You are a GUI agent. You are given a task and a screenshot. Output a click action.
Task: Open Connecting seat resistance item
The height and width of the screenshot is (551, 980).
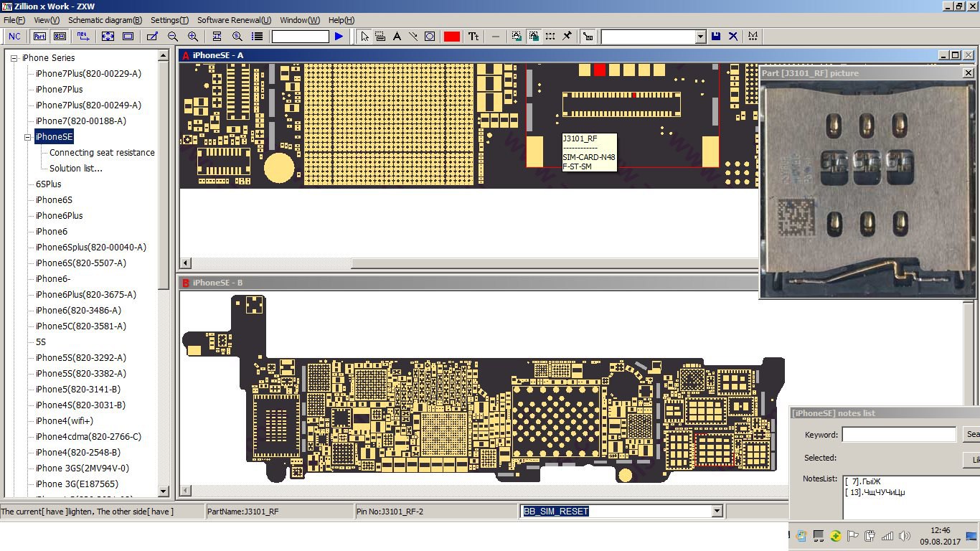(x=102, y=153)
